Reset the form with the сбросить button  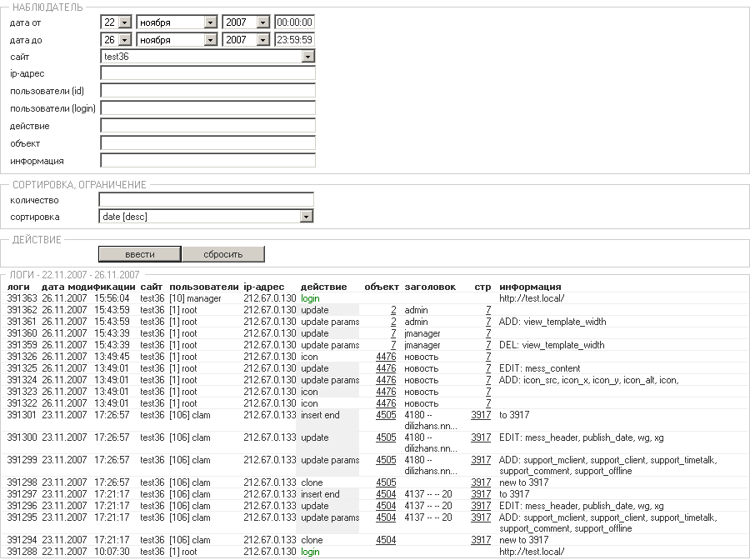(223, 254)
